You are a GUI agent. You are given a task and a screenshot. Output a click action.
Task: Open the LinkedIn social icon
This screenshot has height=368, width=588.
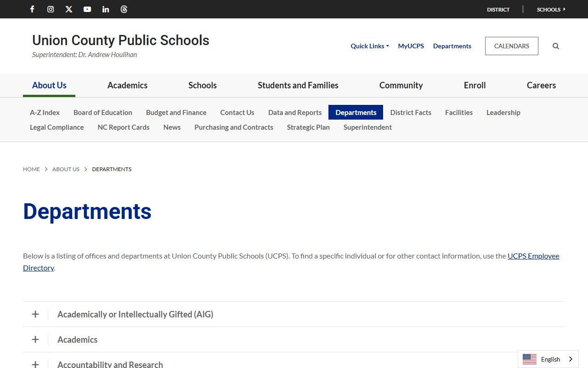[106, 9]
